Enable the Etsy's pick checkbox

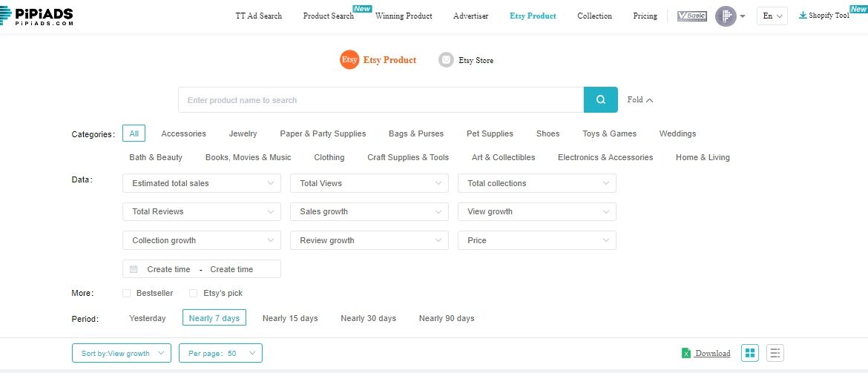[193, 294]
